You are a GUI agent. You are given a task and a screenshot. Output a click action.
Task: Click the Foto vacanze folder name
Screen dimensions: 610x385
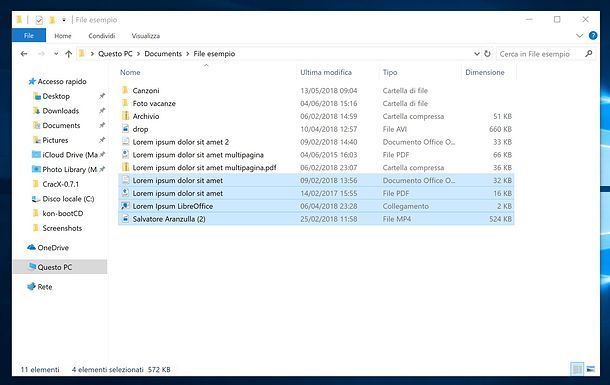pos(154,103)
